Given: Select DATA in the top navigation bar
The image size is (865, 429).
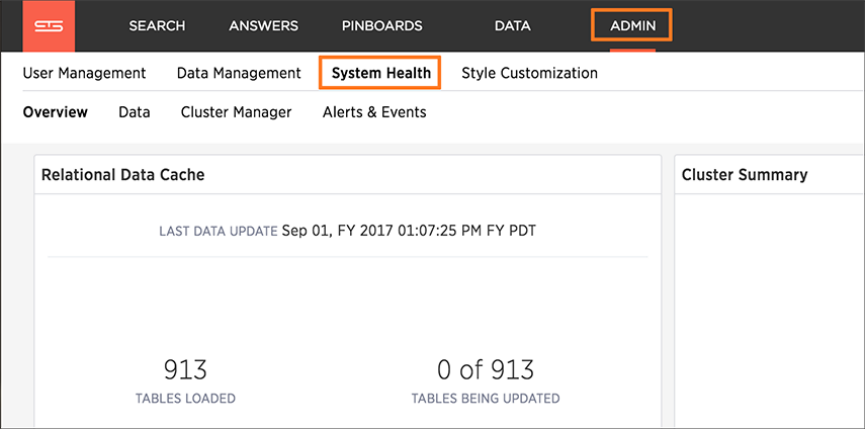Looking at the screenshot, I should pyautogui.click(x=512, y=26).
